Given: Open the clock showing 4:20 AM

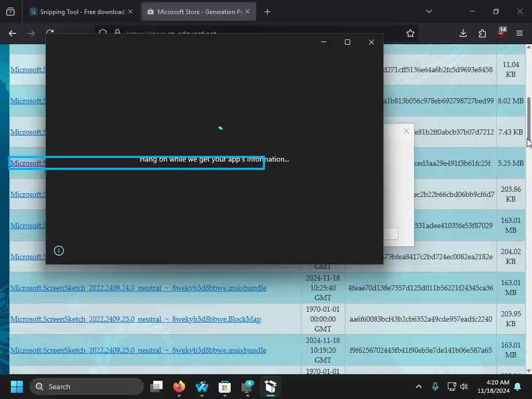Looking at the screenshot, I should 494,387.
